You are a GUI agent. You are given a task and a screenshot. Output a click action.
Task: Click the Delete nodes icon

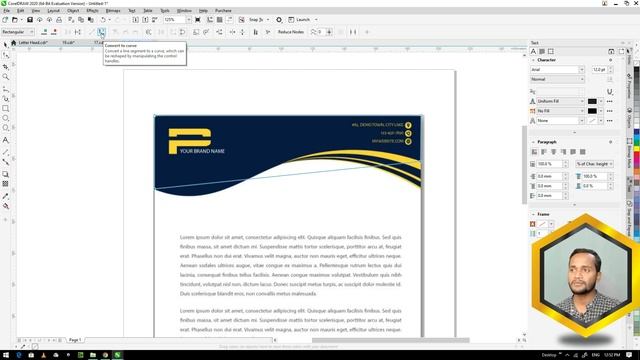point(54,32)
